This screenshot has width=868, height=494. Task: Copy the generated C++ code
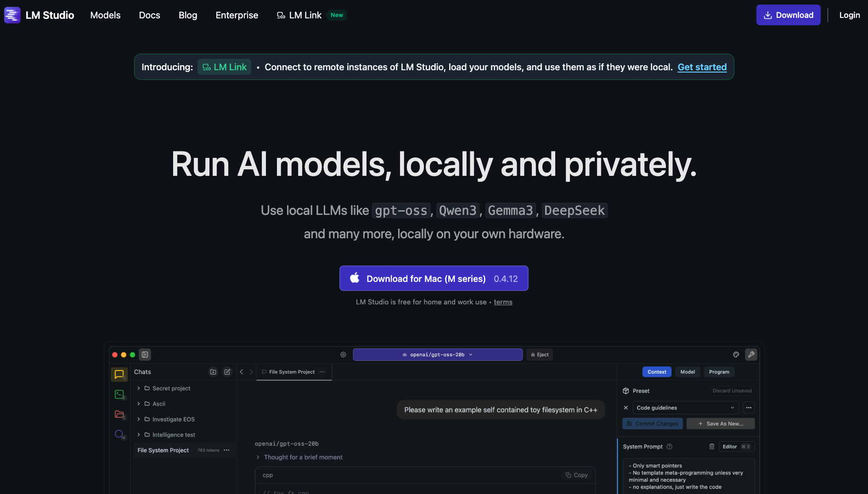pyautogui.click(x=576, y=475)
